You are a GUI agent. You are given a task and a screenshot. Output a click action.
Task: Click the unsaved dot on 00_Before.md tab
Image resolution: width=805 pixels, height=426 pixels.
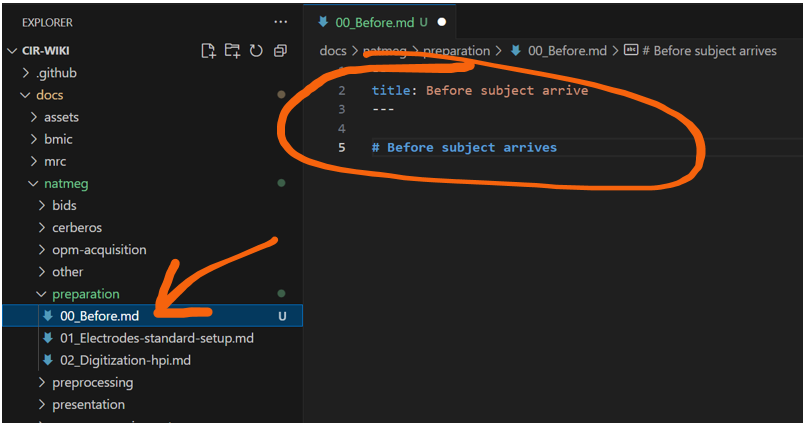tap(441, 21)
